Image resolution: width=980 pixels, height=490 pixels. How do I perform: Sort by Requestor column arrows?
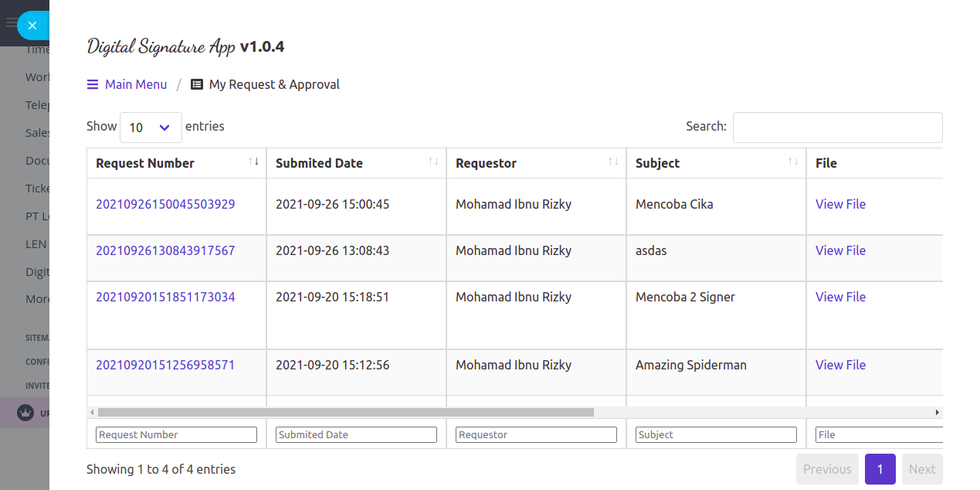[x=613, y=162]
